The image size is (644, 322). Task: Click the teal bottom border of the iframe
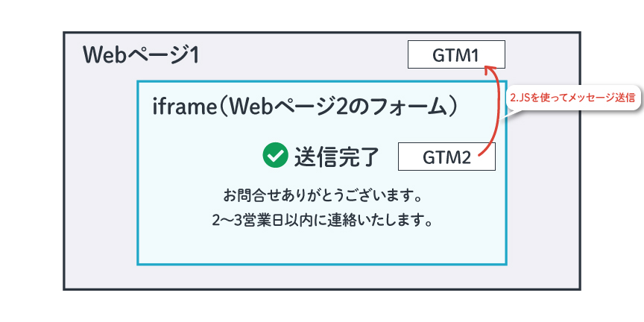pos(322,264)
